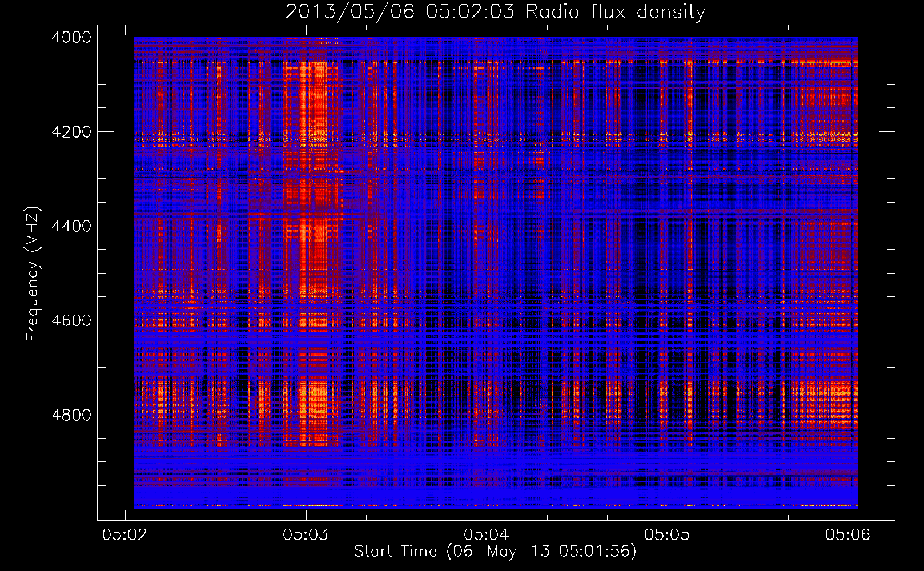Click the 05:03 time axis label
924x571 pixels.
pos(306,534)
